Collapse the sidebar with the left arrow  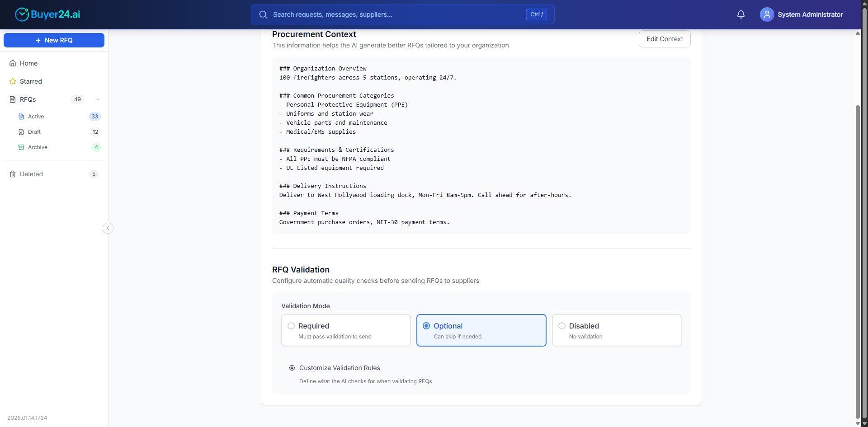tap(108, 228)
